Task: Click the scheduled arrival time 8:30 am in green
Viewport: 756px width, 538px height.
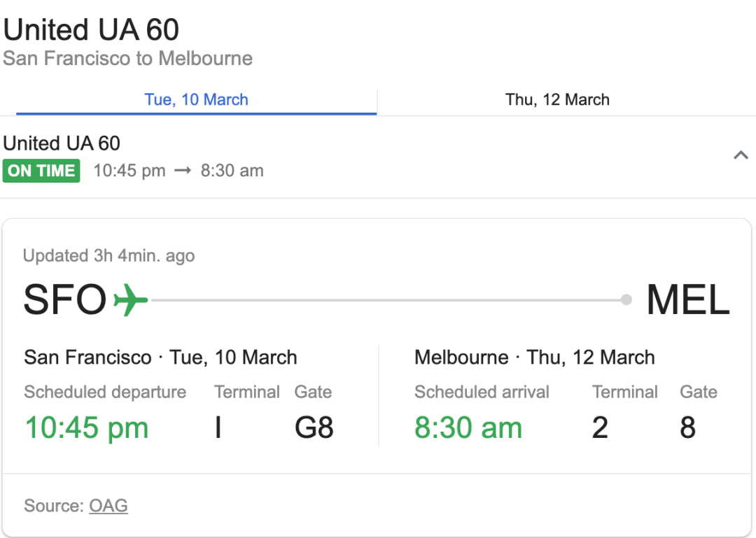Action: 468,427
